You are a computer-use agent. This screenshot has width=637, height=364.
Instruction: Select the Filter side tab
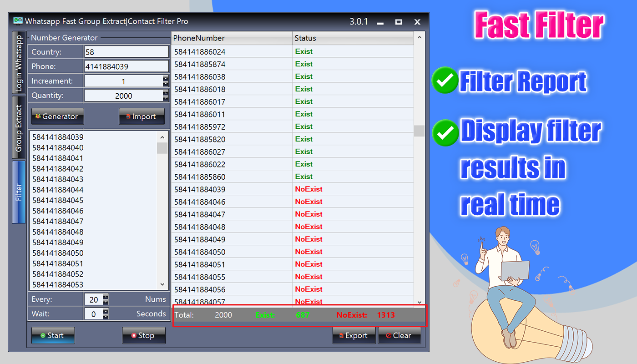[19, 192]
